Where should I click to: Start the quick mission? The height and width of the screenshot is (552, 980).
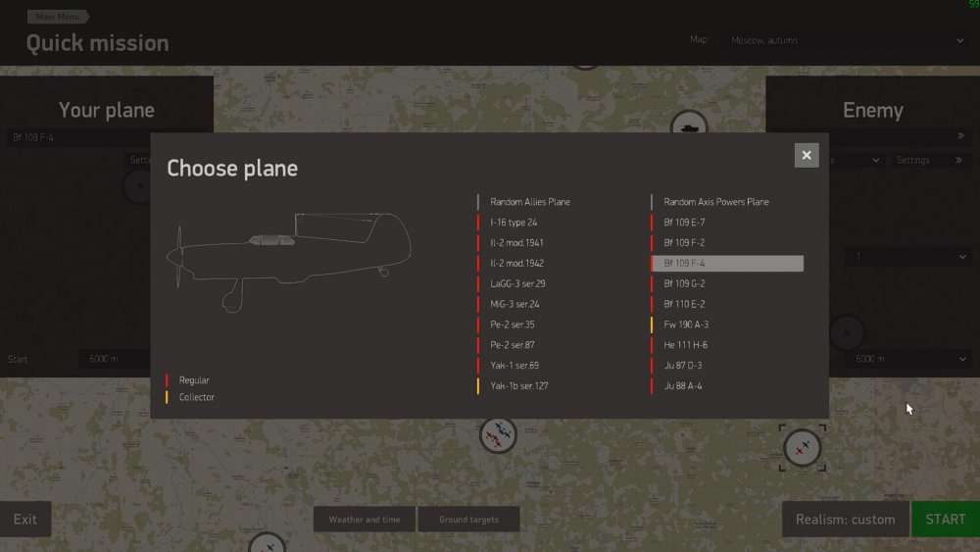tap(946, 520)
